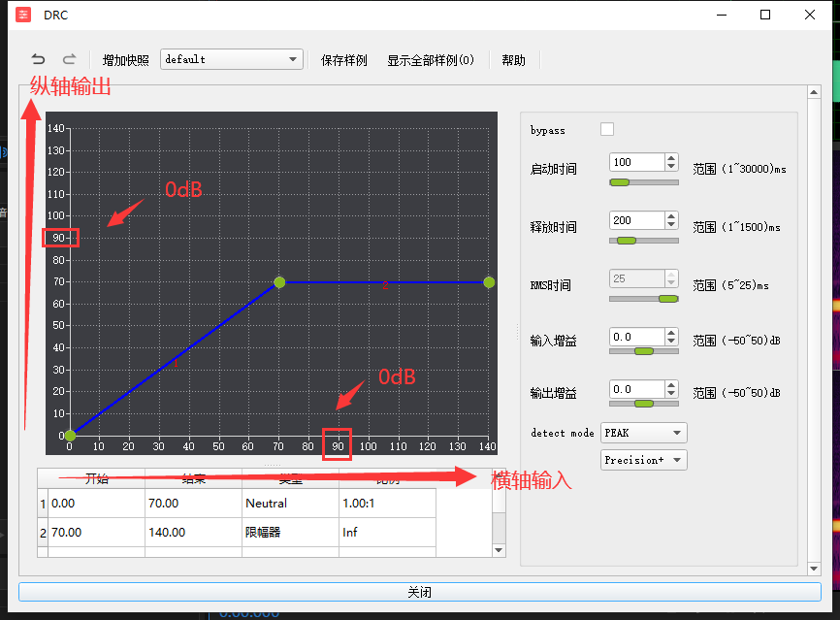This screenshot has width=840, height=620.
Task: Decrease 输出增益 with the down stepper arrow
Action: [x=671, y=394]
